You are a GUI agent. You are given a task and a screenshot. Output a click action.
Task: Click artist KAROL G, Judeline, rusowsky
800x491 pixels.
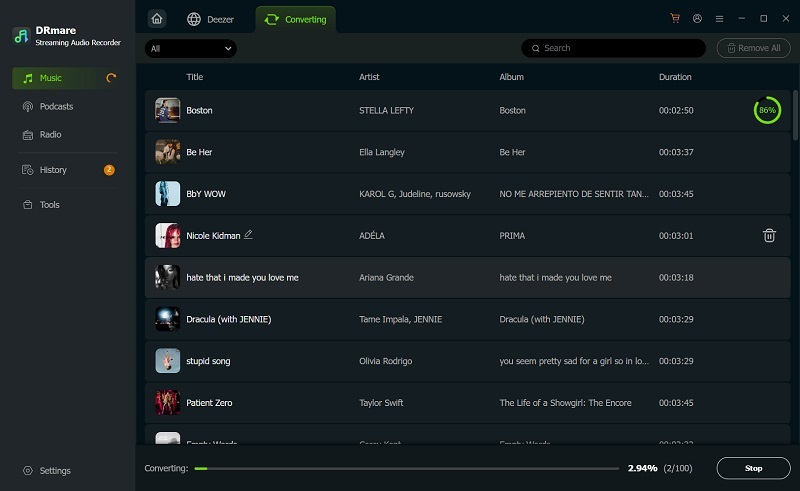pos(415,194)
